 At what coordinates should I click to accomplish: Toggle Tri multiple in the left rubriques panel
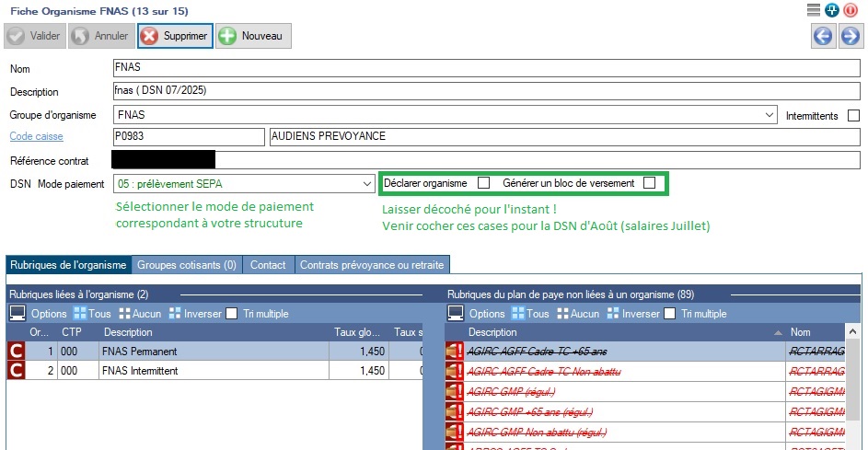(x=233, y=314)
